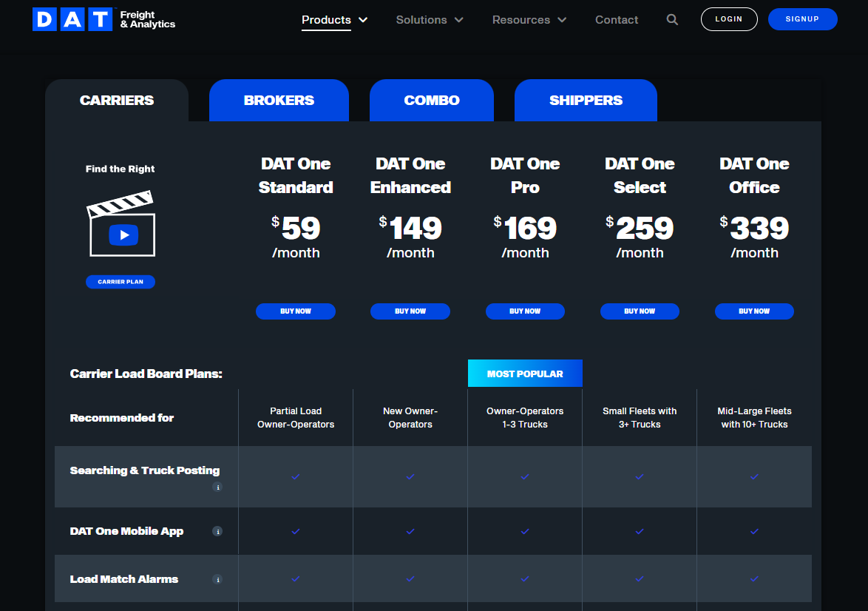The height and width of the screenshot is (611, 868).
Task: Click the search magnifier icon
Action: [x=672, y=20]
